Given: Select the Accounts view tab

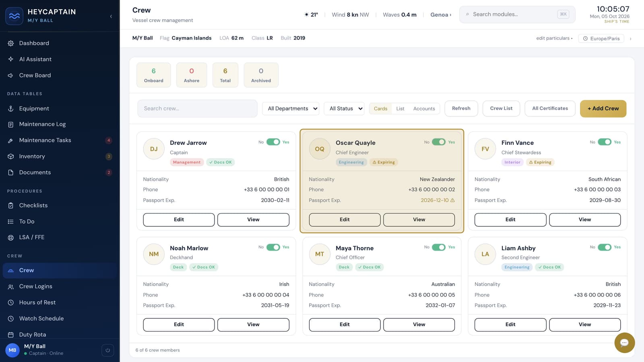Looking at the screenshot, I should (424, 109).
